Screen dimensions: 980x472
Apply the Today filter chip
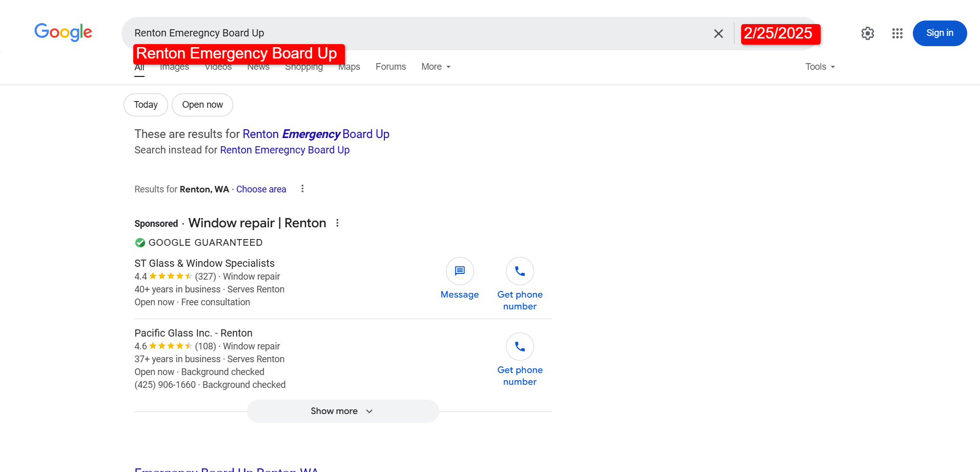pos(146,105)
